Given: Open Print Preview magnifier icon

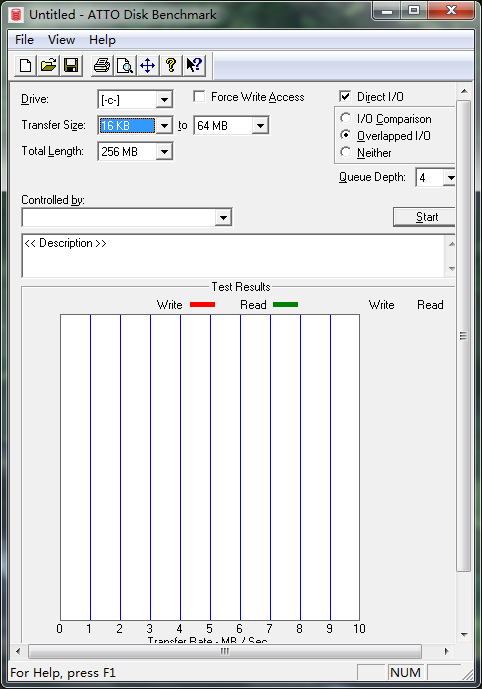Looking at the screenshot, I should coord(125,65).
